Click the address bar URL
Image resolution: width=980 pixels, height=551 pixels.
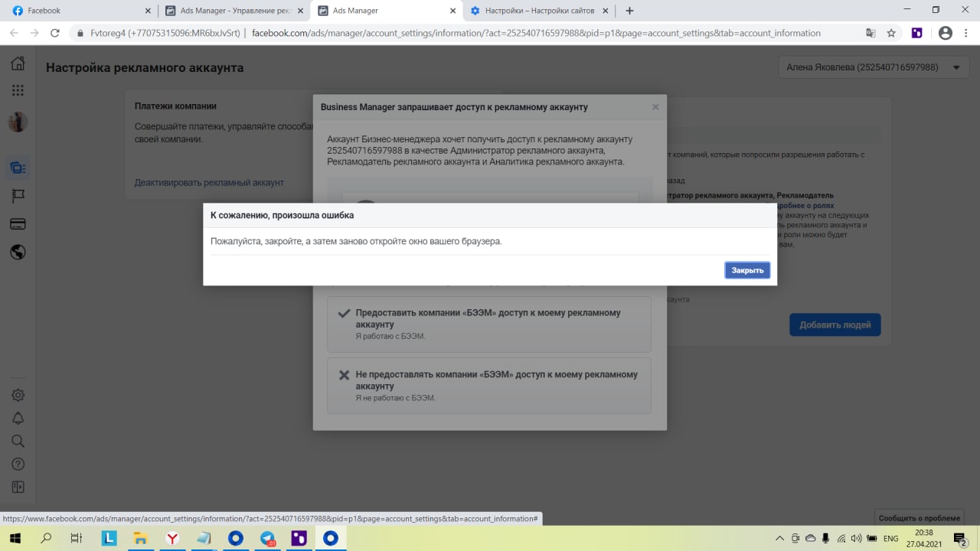[536, 33]
